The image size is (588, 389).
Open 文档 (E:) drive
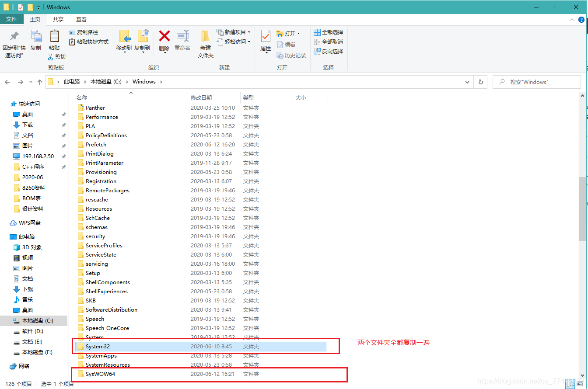pos(32,342)
